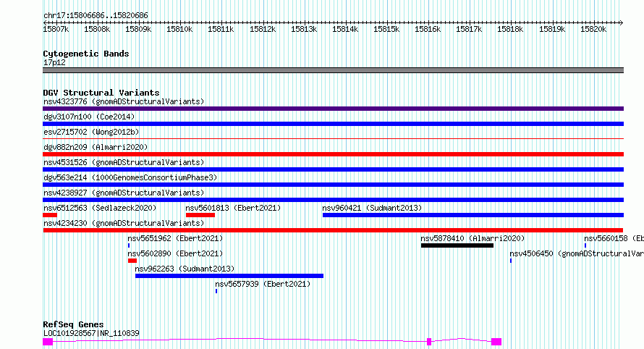Click the last magenta exon of NR_110839
Image resolution: width=644 pixels, height=349 pixels.
[x=496, y=342]
